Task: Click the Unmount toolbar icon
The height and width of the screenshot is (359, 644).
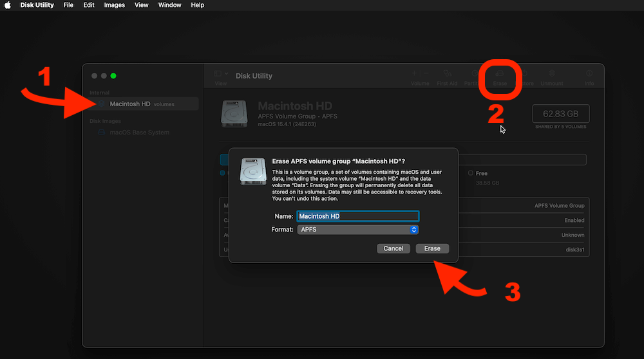Action: [x=551, y=75]
